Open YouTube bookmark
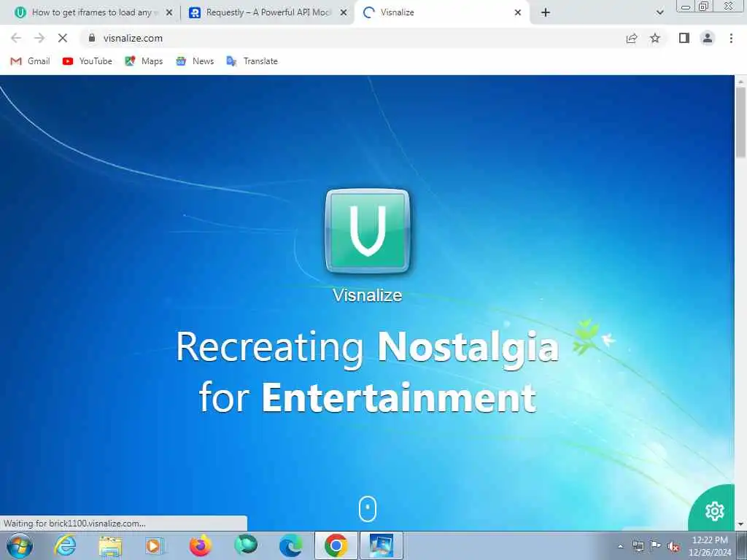Image resolution: width=747 pixels, height=560 pixels. pos(88,61)
